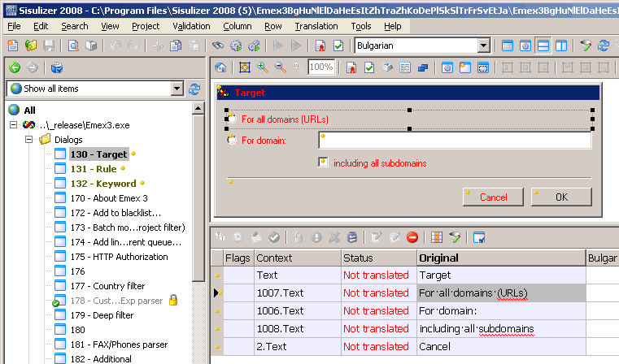
Task: Open the File menu
Action: click(14, 27)
